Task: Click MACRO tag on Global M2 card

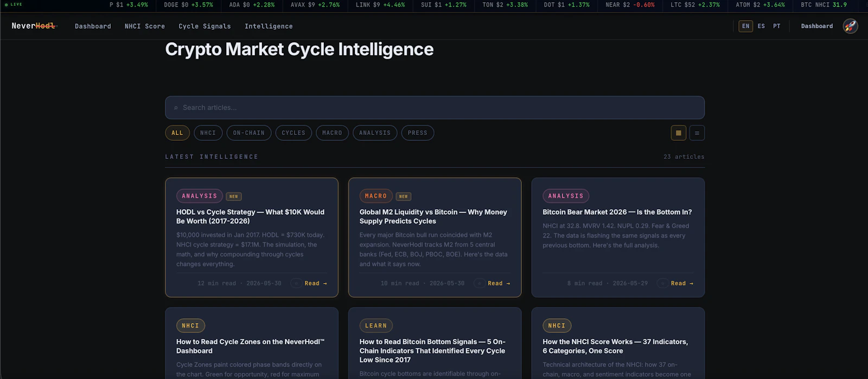Action: click(x=376, y=196)
